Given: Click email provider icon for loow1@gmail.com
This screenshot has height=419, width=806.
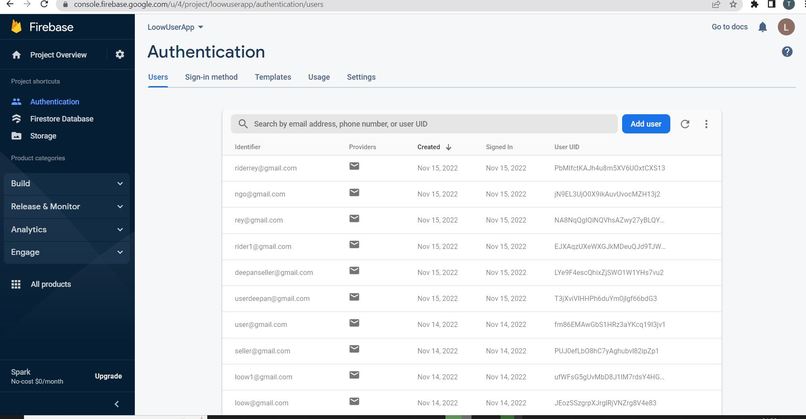Looking at the screenshot, I should [x=354, y=375].
